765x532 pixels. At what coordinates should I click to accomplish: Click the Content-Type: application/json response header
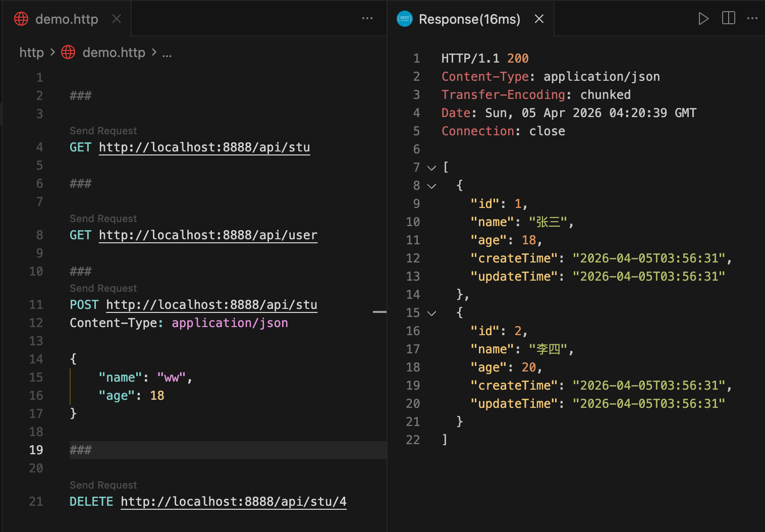[551, 77]
